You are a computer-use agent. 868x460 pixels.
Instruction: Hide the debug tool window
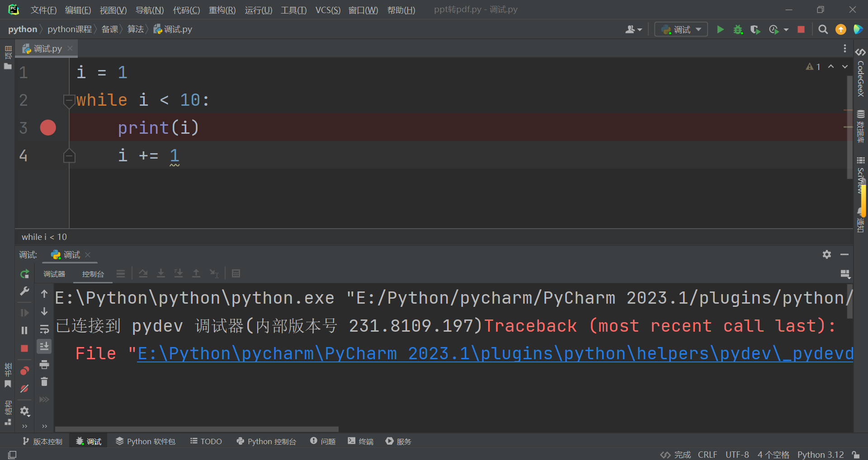tap(844, 254)
